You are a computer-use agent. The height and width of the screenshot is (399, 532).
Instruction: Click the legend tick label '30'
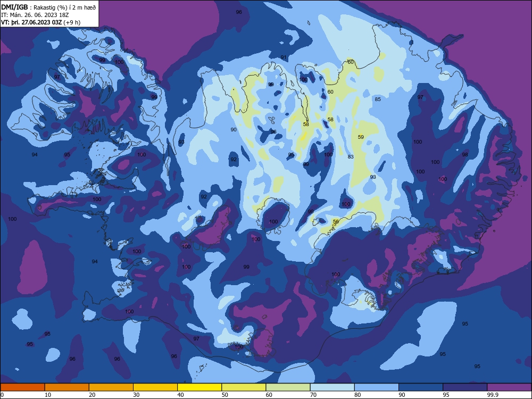coord(136,395)
